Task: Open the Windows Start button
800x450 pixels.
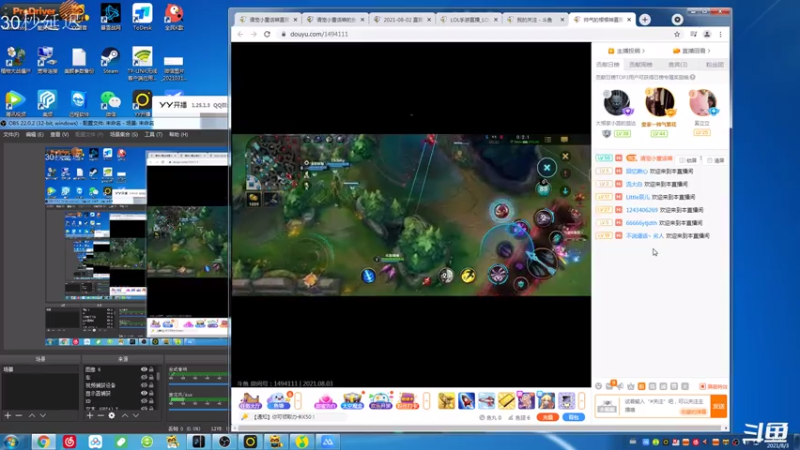Action: click(x=11, y=441)
